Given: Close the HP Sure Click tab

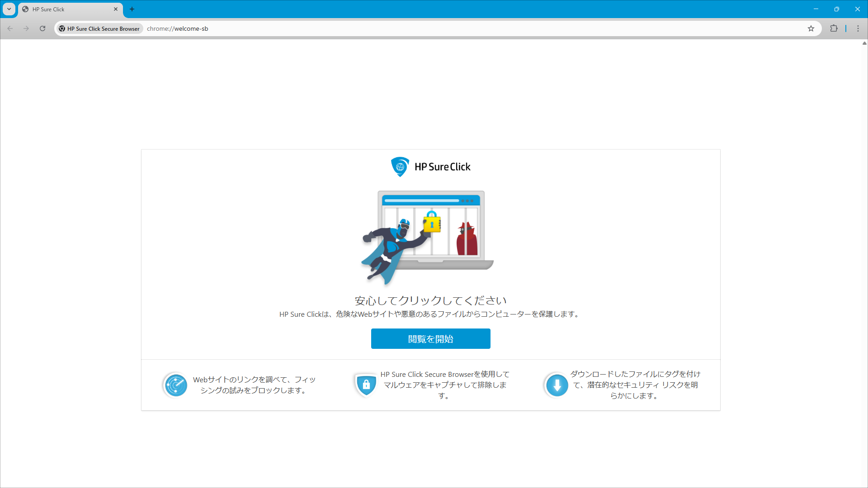Looking at the screenshot, I should (x=116, y=9).
